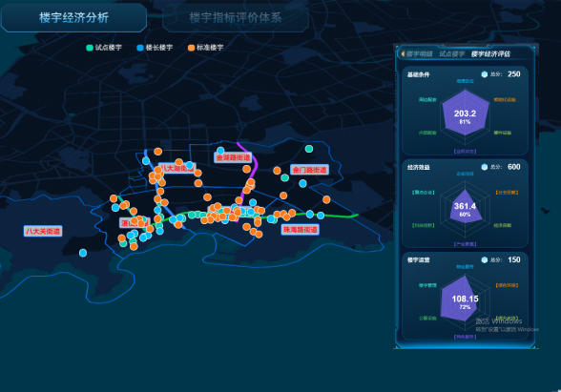The width and height of the screenshot is (561, 392).
Task: Open the 楼宇经济分析 tab
Action: click(73, 17)
